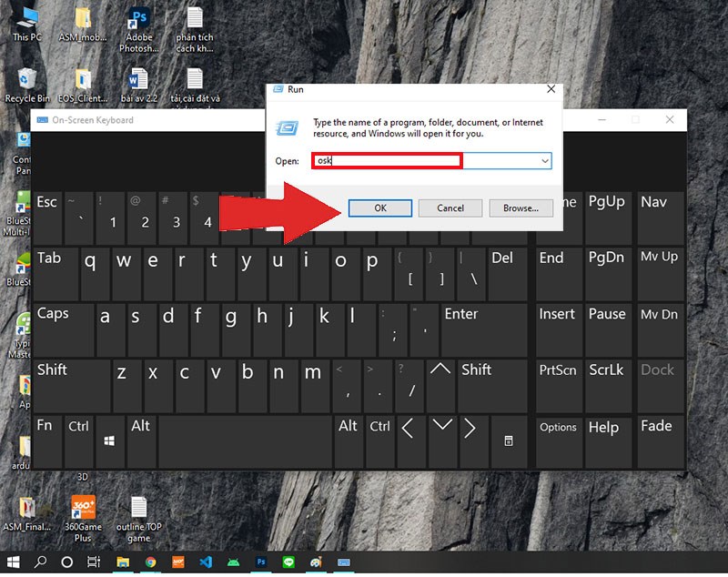
Task: Tap the right arrow key on the On-Screen Keyboard
Action: [472, 441]
